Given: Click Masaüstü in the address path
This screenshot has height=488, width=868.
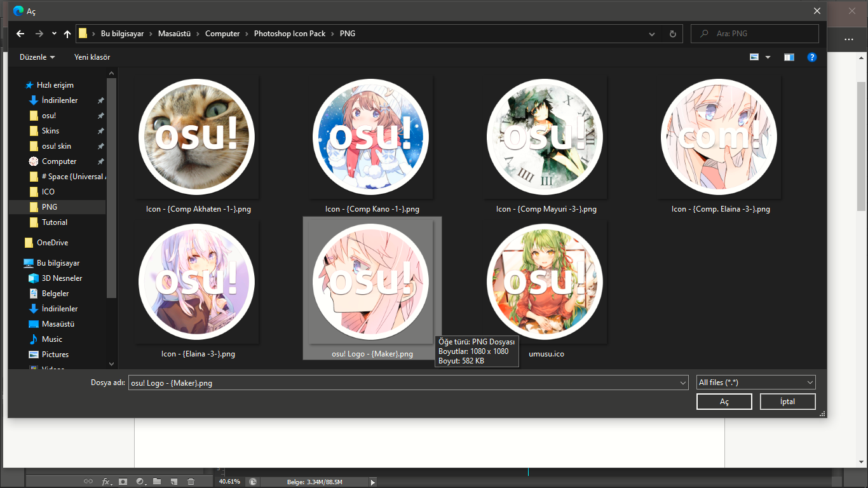Looking at the screenshot, I should coord(175,34).
